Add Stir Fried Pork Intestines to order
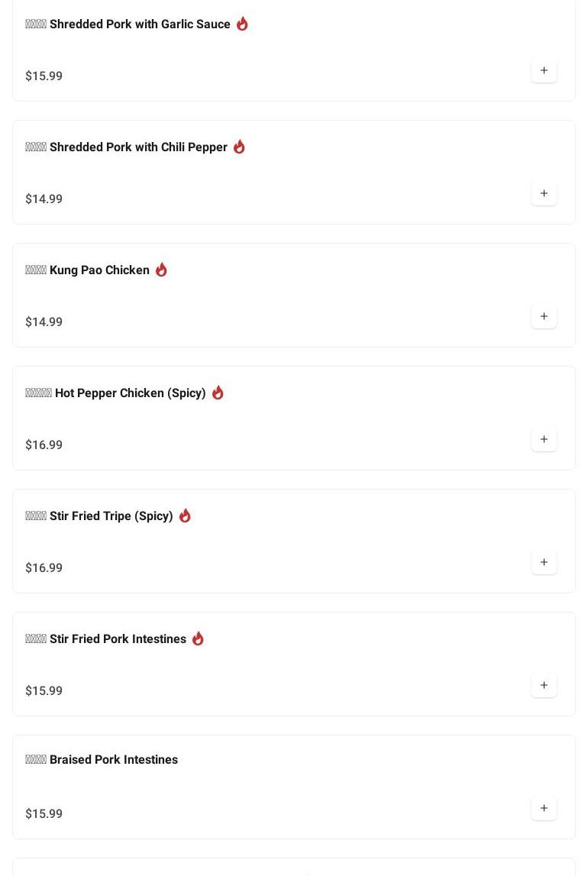 pos(544,686)
